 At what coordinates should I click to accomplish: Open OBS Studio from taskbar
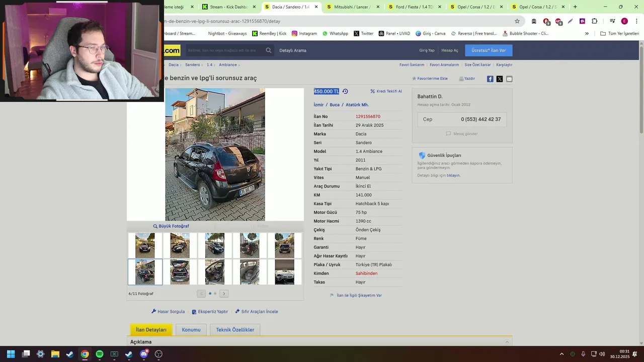pos(158,354)
